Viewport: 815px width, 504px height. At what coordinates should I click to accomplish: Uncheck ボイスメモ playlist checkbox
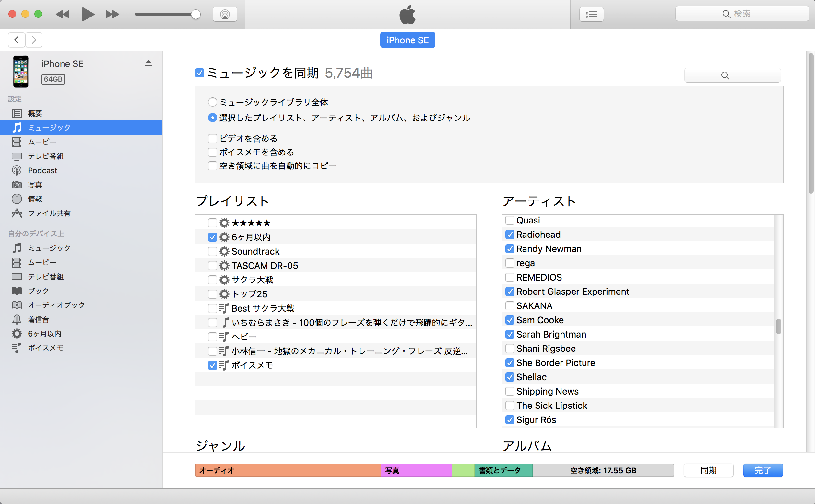pos(213,365)
